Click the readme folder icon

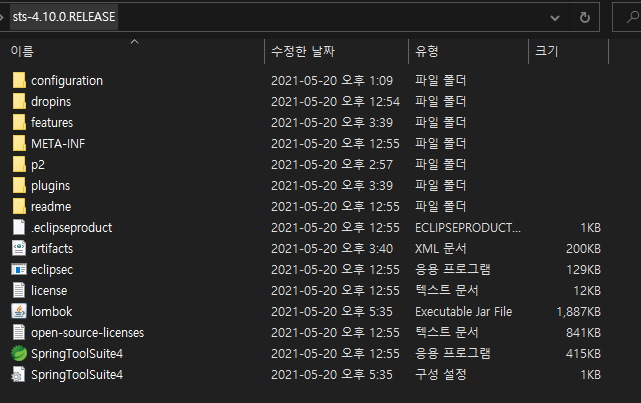(x=19, y=206)
